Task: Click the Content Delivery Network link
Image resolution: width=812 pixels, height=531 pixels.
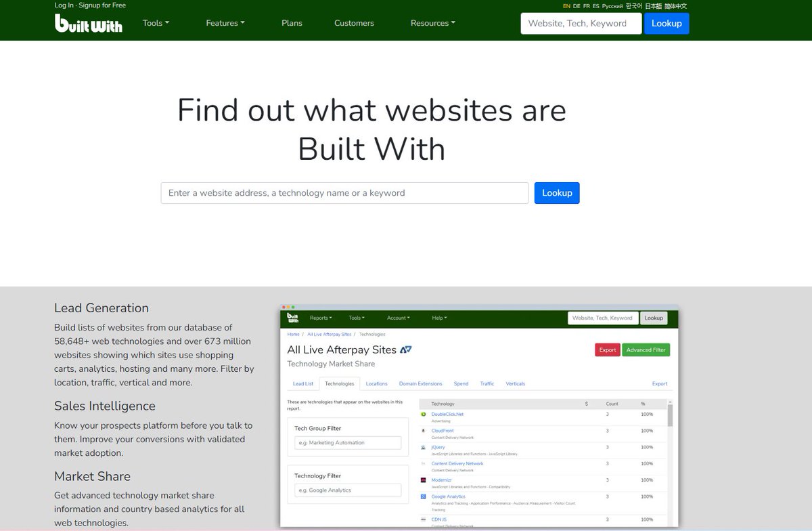Action: click(x=457, y=464)
